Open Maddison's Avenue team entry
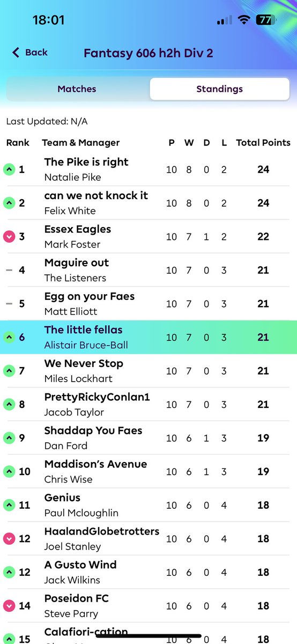Image resolution: width=297 pixels, height=644 pixels. point(148,472)
